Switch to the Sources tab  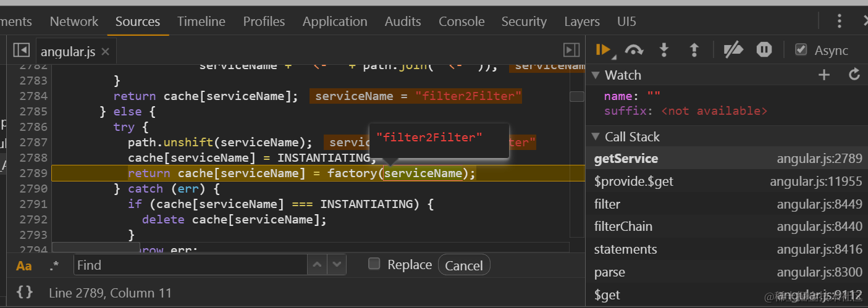tap(138, 22)
